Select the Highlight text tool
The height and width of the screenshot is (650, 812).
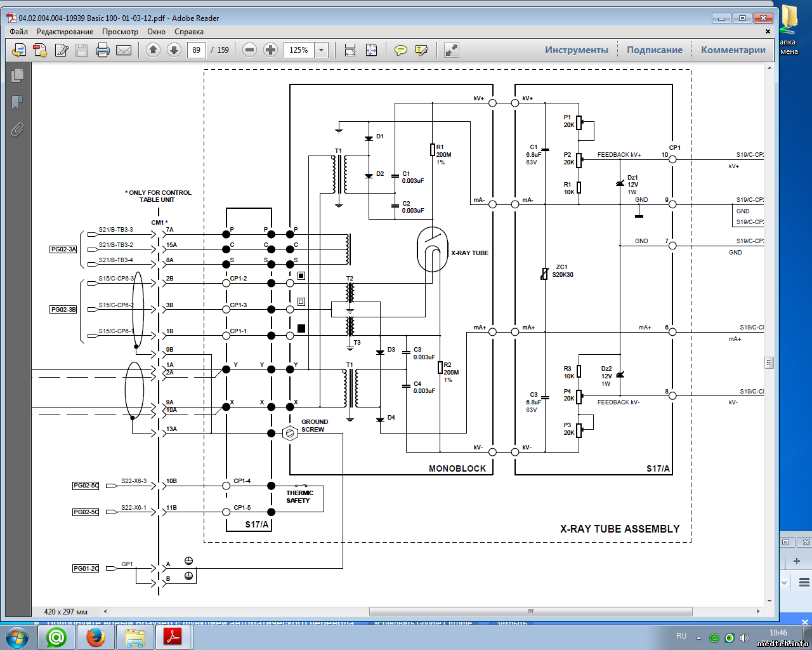click(x=421, y=50)
